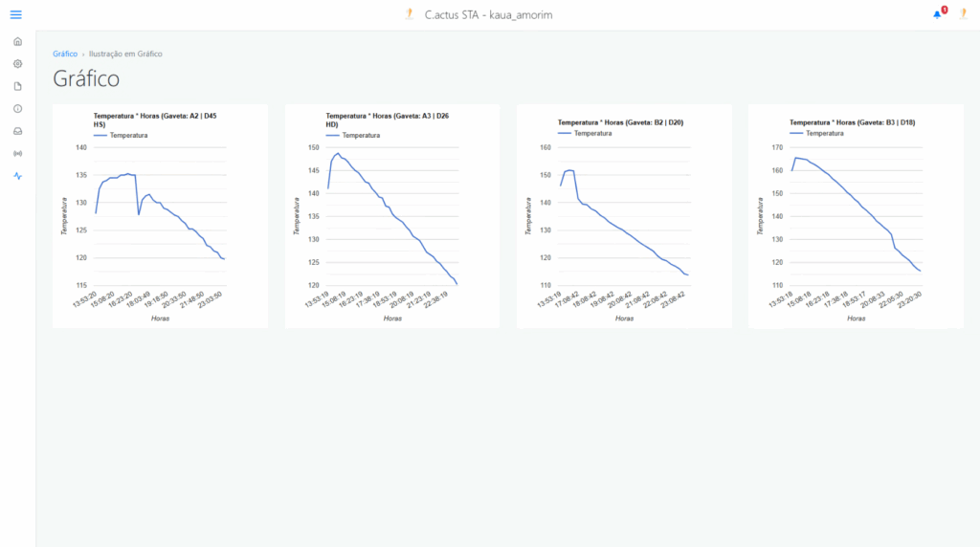The image size is (980, 547).
Task: Go to Home via sidebar house icon
Action: (x=17, y=41)
